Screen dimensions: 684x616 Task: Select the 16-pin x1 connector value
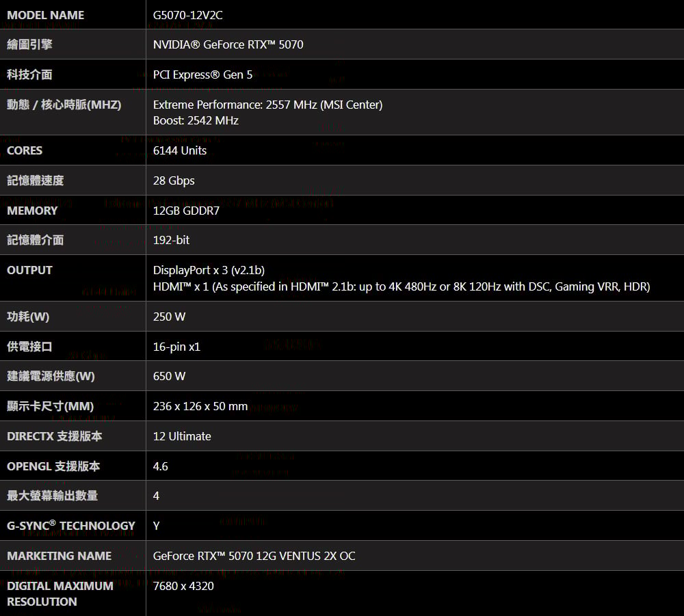(176, 347)
